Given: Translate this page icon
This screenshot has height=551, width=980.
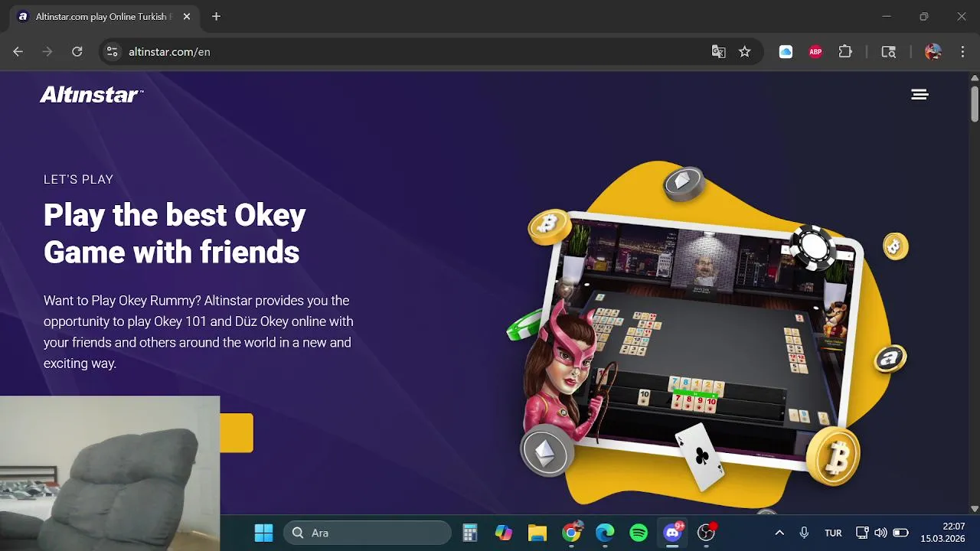Looking at the screenshot, I should click(x=718, y=51).
